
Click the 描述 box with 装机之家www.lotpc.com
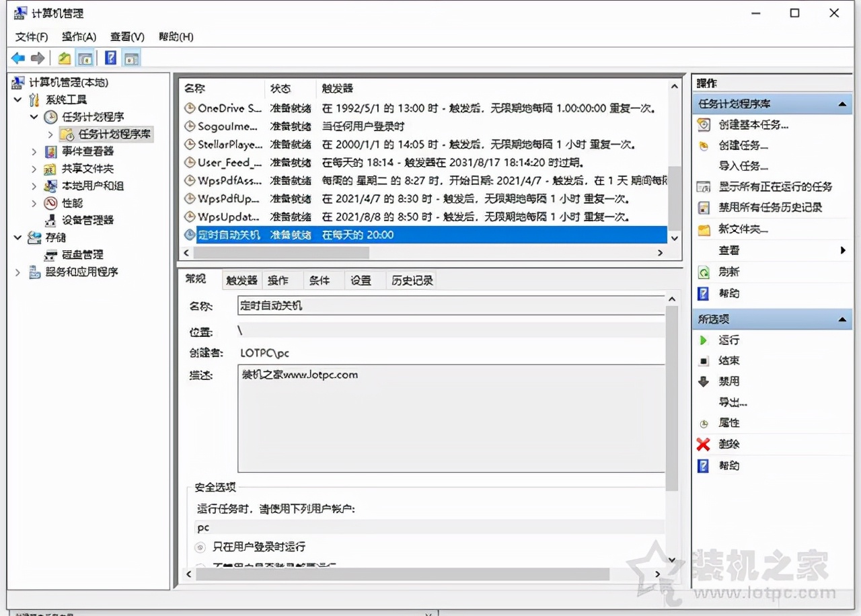(451, 418)
